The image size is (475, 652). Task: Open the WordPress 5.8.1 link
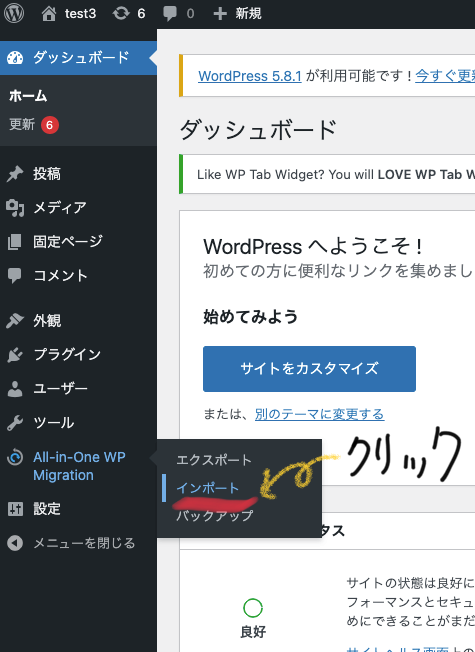click(250, 76)
